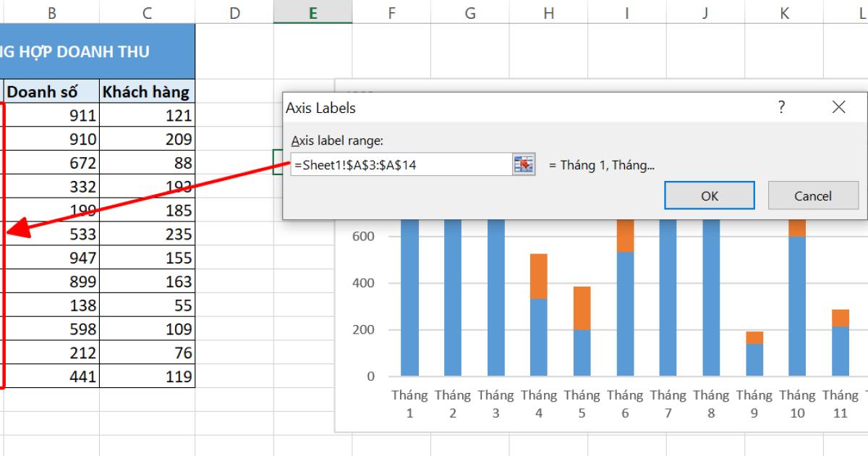Click Cancel in the Axis Labels dialog
The height and width of the screenshot is (456, 868).
click(813, 195)
